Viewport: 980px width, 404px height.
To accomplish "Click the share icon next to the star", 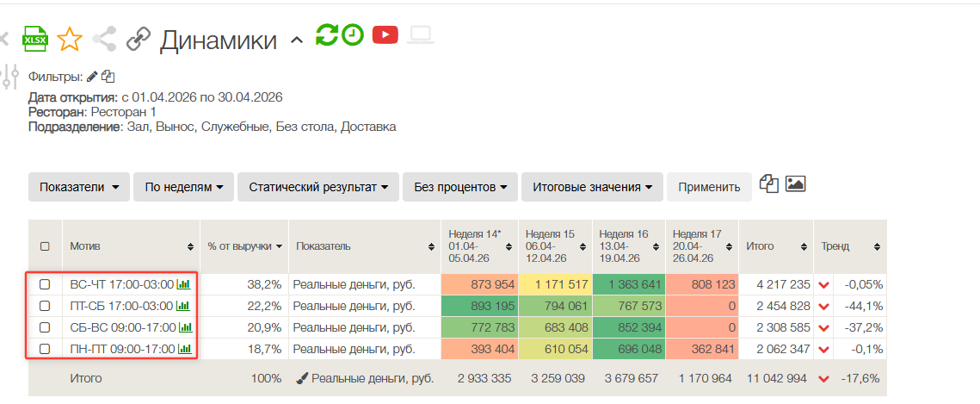I will click(104, 40).
